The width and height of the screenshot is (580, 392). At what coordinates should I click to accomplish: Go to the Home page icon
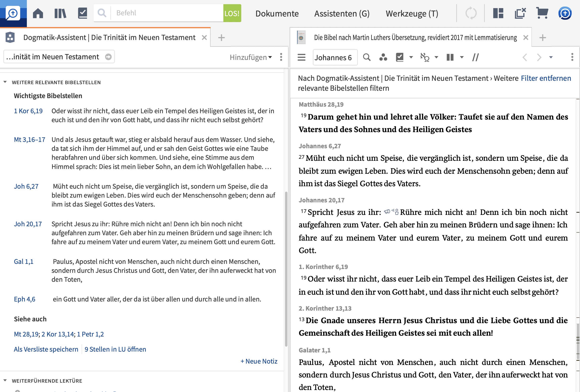pos(38,13)
